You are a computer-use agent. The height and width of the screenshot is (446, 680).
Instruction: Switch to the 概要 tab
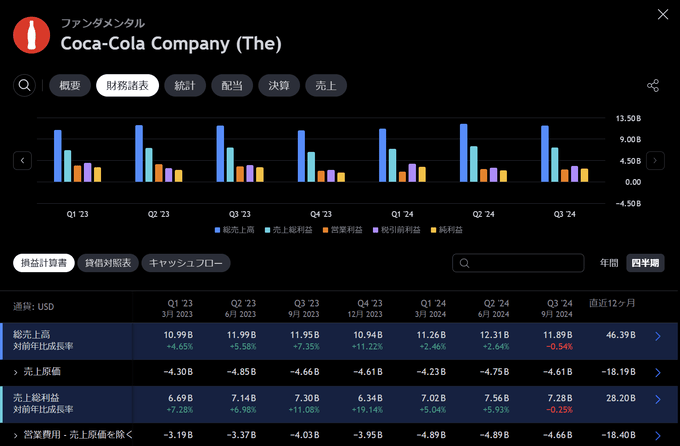pos(70,85)
